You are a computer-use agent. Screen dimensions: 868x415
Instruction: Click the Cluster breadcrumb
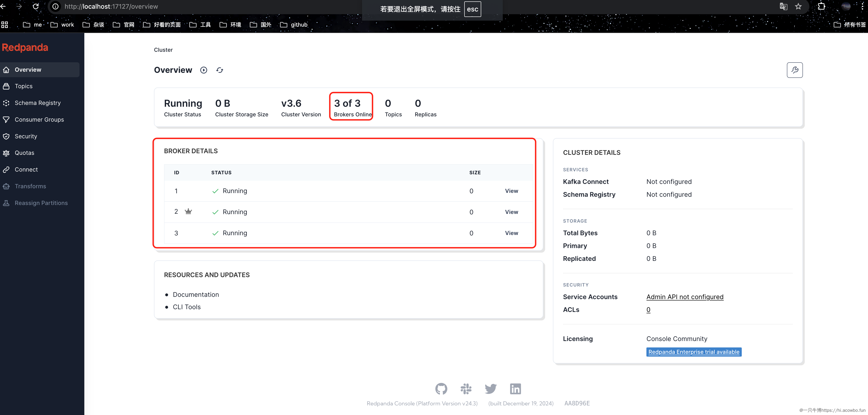pos(163,50)
